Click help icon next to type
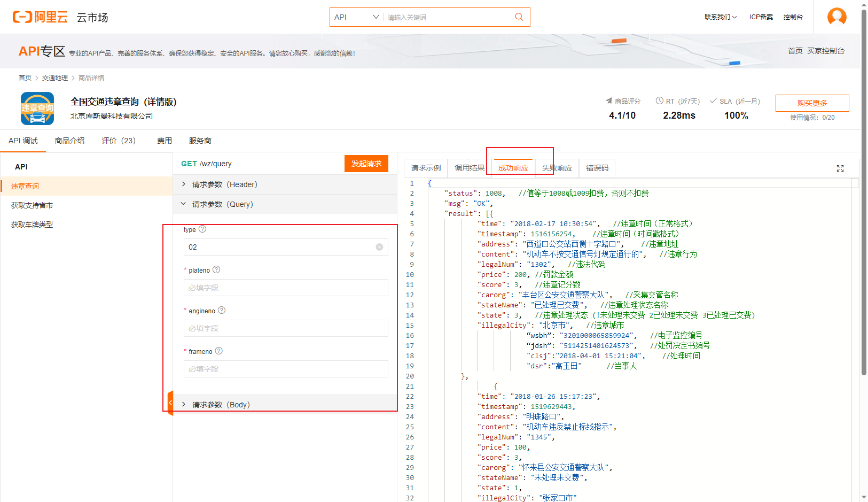Image resolution: width=868 pixels, height=502 pixels. [x=202, y=229]
